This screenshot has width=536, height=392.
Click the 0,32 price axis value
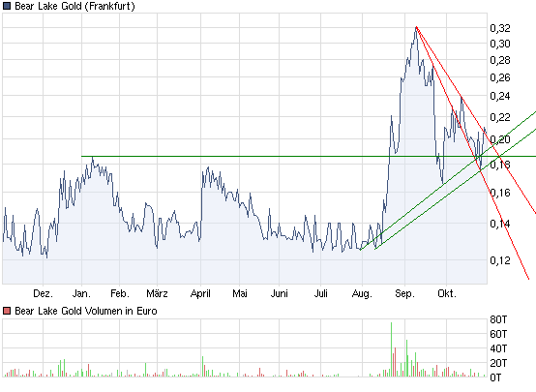[500, 28]
